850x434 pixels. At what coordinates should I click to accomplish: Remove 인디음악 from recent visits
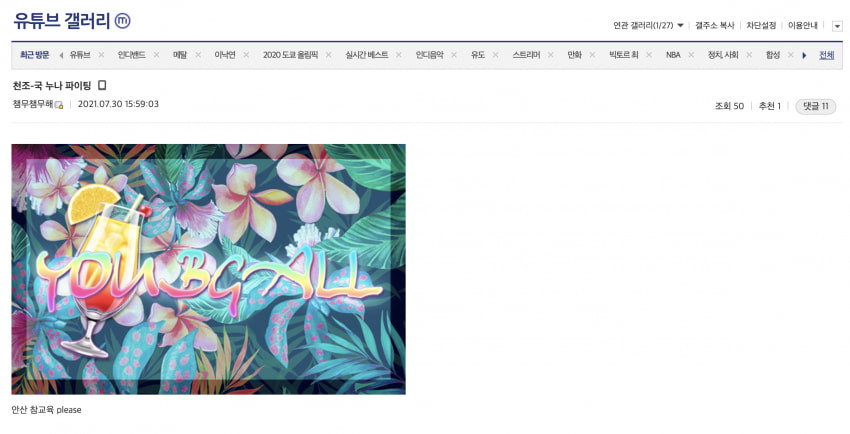tap(454, 55)
